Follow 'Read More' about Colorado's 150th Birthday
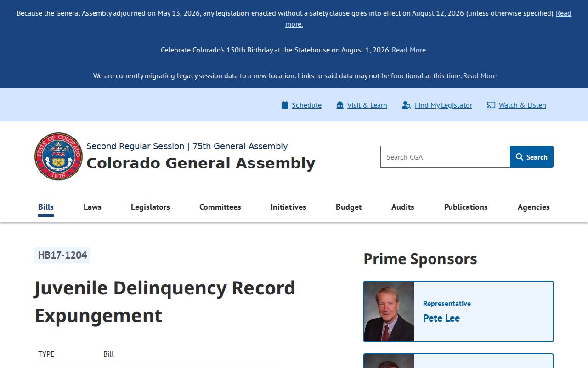The image size is (588, 368). click(409, 50)
